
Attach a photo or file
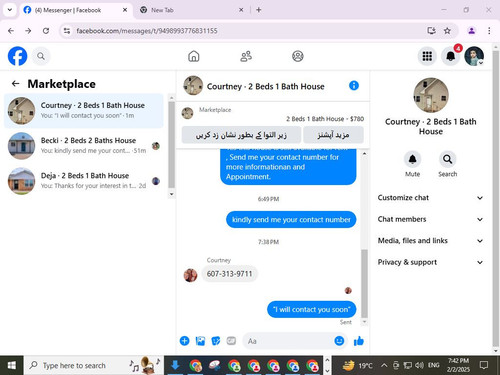pos(200,341)
